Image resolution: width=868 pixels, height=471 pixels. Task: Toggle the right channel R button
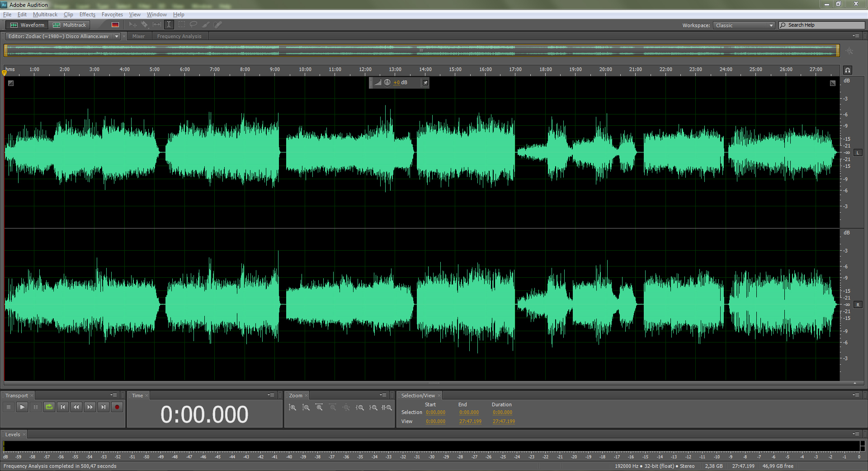coord(858,305)
